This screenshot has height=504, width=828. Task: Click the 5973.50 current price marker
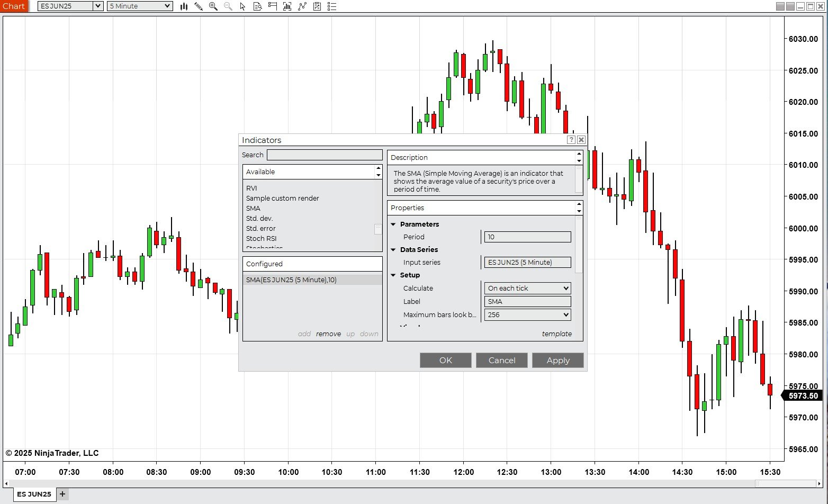(803, 395)
